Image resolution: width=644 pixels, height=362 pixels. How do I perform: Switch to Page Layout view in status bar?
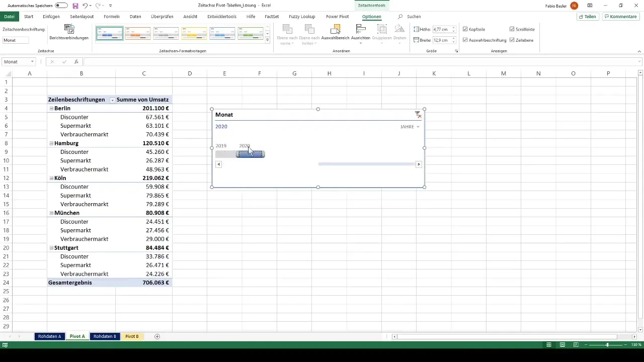pos(562,345)
